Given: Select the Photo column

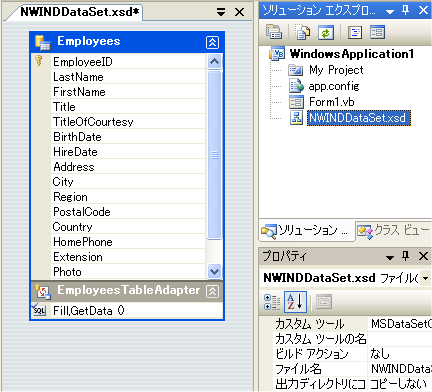Looking at the screenshot, I should [x=128, y=272].
